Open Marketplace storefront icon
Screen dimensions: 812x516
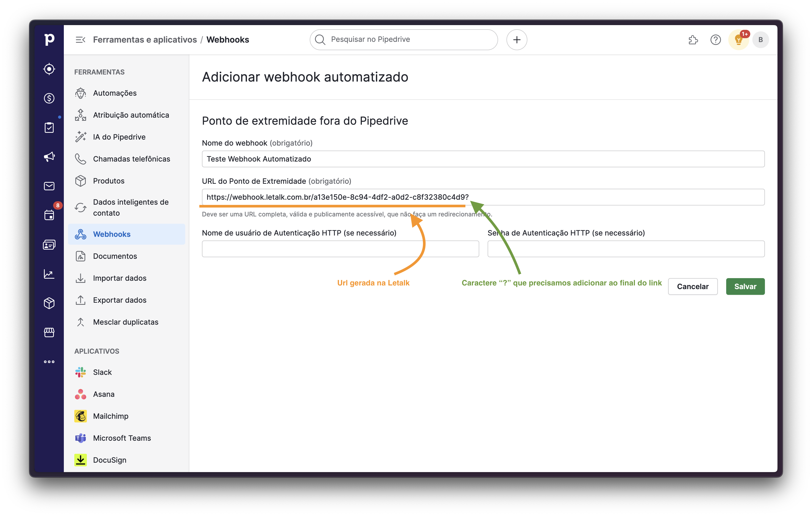point(49,332)
